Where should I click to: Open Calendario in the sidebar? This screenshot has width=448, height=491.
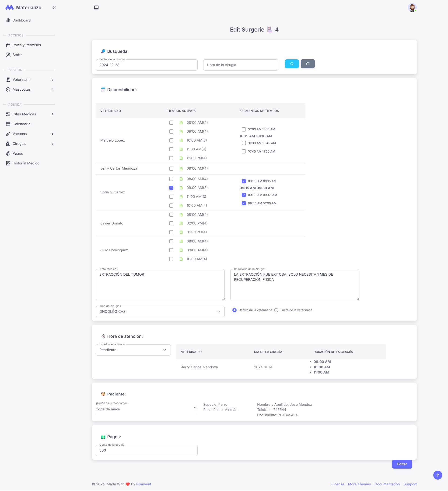[x=21, y=124]
